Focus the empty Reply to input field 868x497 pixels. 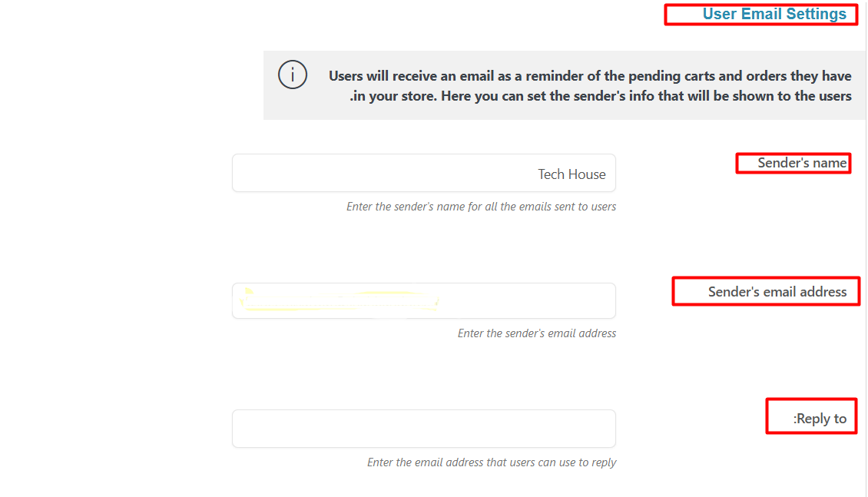click(423, 428)
